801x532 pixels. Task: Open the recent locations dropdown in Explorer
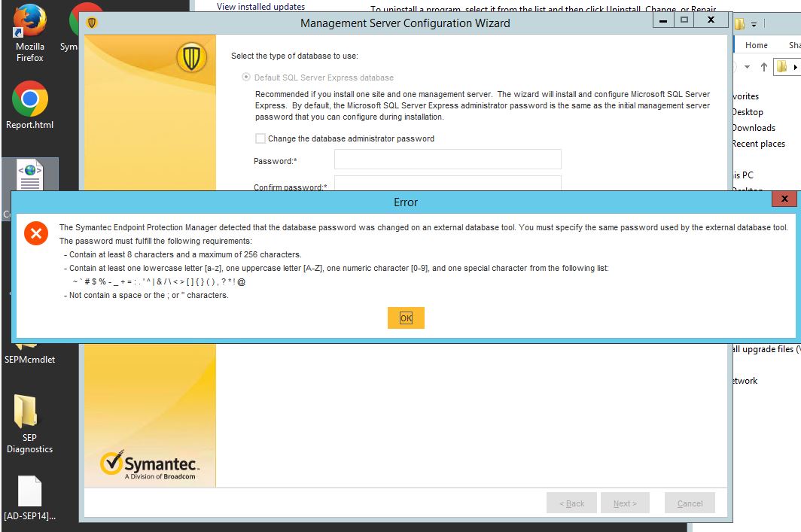click(747, 67)
